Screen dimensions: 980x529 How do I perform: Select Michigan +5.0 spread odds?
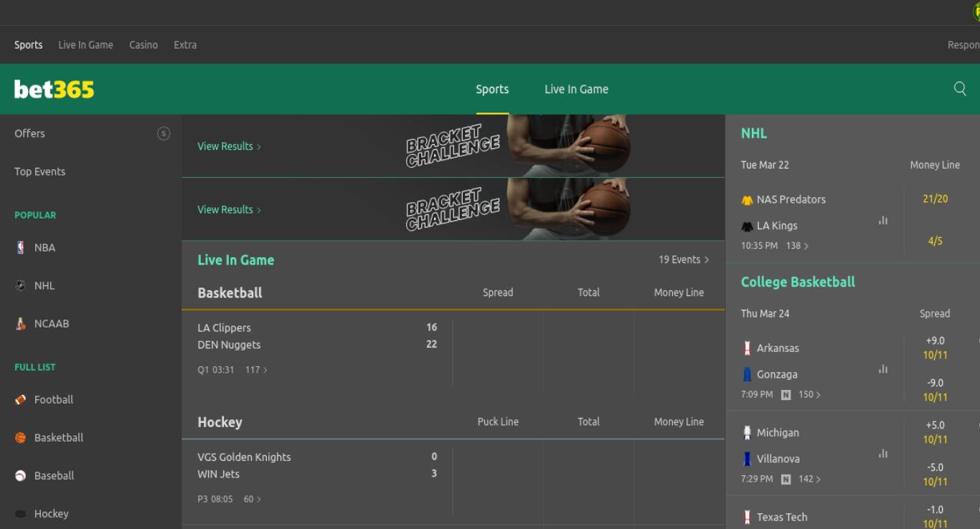936,432
